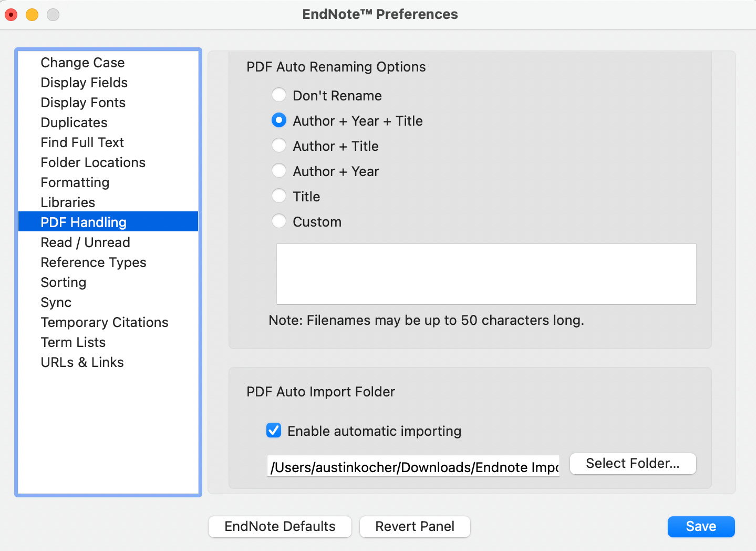Screen dimensions: 756x551
Task: Open Folder Locations preferences
Action: pyautogui.click(x=108, y=162)
